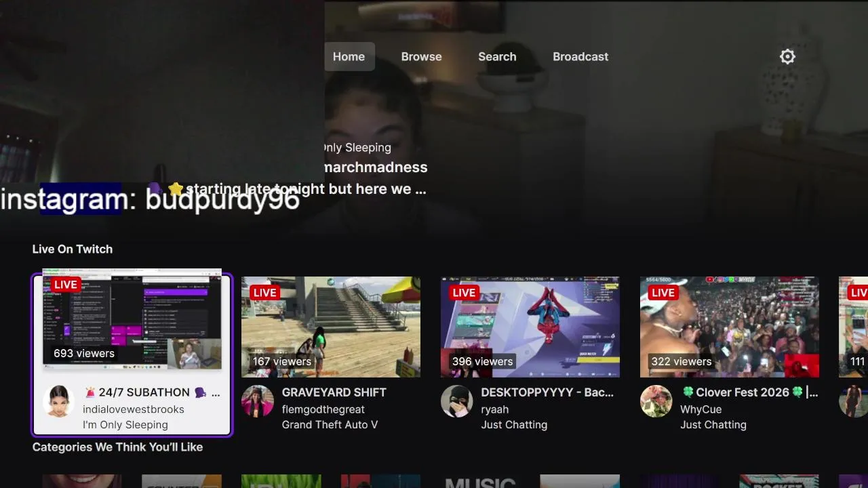The image size is (868, 488).
Task: Open the settings gear icon
Action: click(787, 57)
